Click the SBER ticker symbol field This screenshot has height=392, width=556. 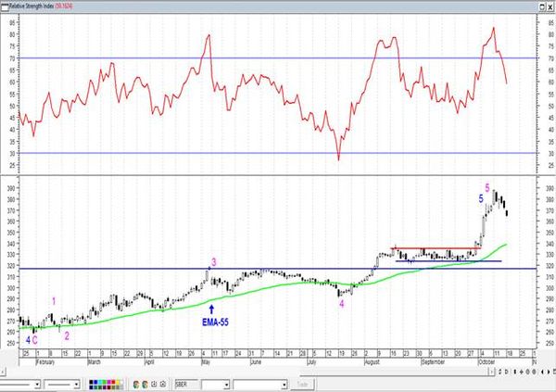click(x=186, y=385)
